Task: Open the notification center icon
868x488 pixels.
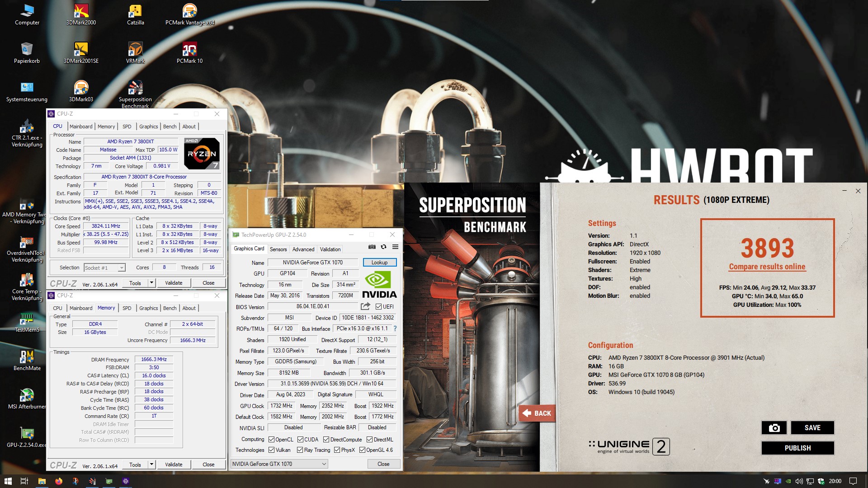Action: [x=853, y=481]
